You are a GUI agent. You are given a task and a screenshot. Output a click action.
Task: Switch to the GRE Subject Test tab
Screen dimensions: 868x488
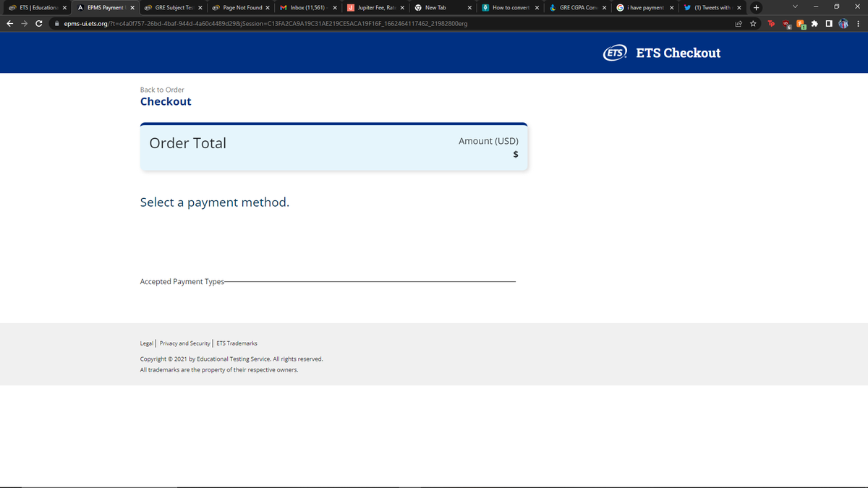[x=172, y=7]
